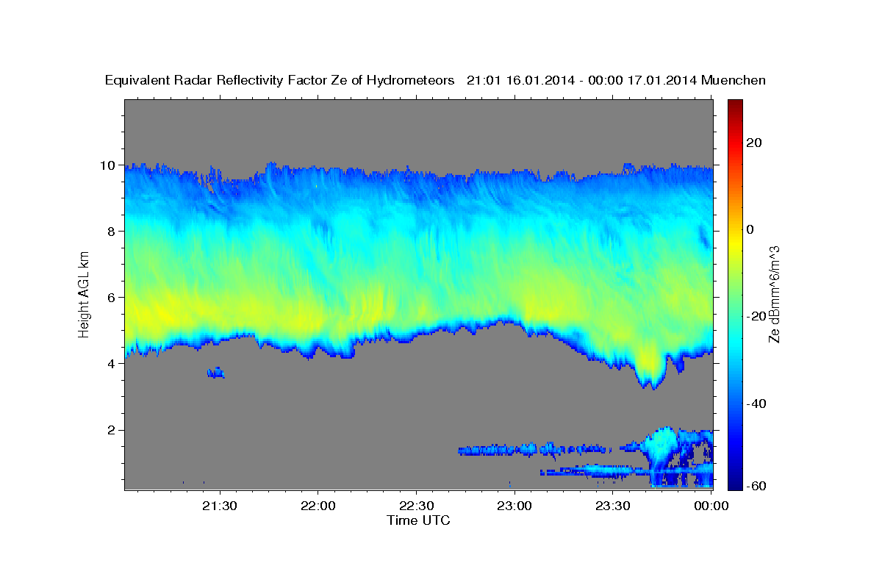Click the "23:00" time tick label
The width and height of the screenshot is (882, 588).
click(514, 506)
